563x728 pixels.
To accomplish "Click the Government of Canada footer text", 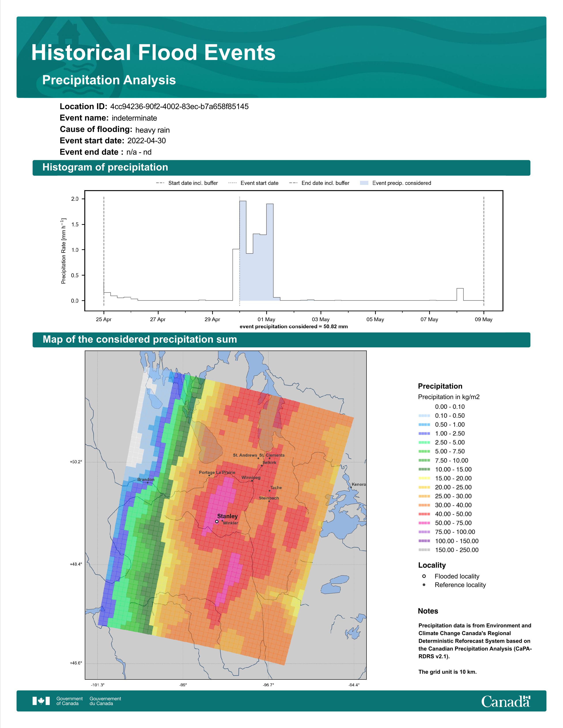I will click(69, 701).
